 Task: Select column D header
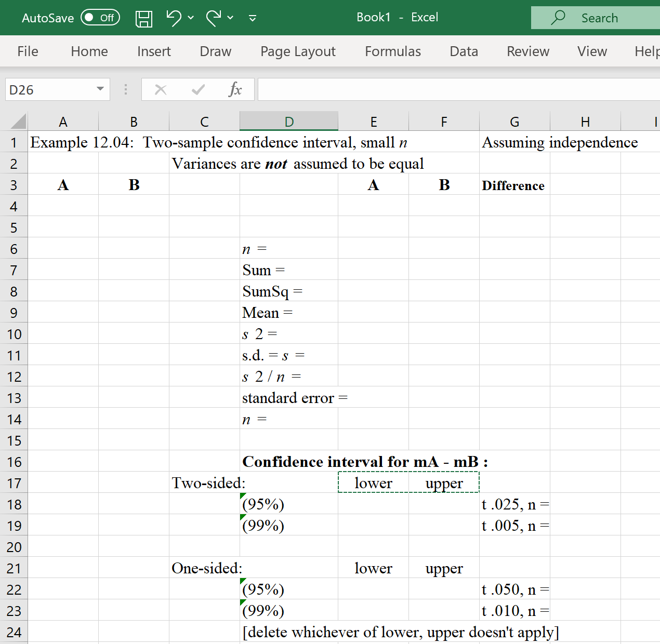click(289, 120)
